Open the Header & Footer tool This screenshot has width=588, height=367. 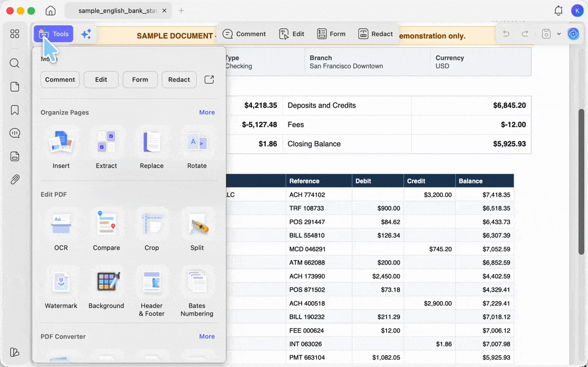click(152, 292)
